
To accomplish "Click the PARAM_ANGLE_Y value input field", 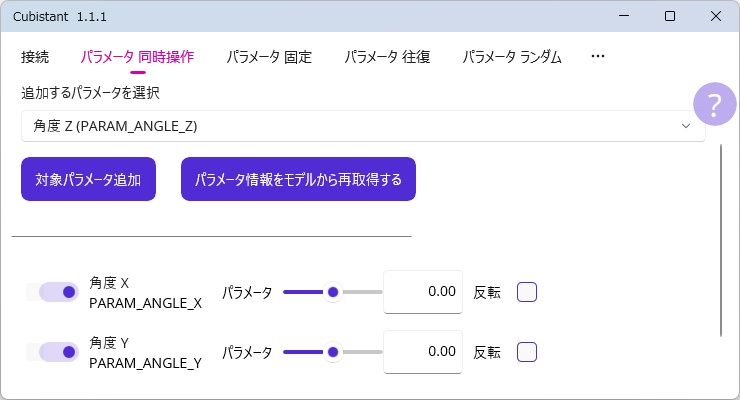I will [x=423, y=352].
